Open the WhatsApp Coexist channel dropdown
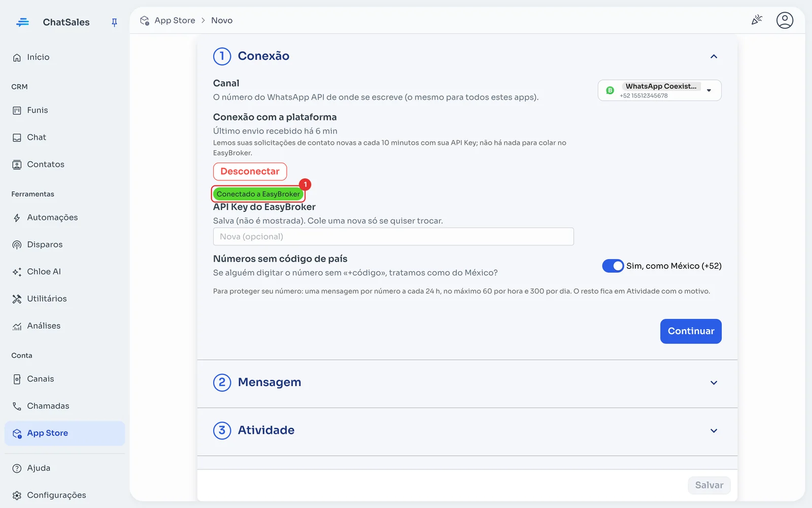The width and height of the screenshot is (812, 508). pyautogui.click(x=659, y=90)
